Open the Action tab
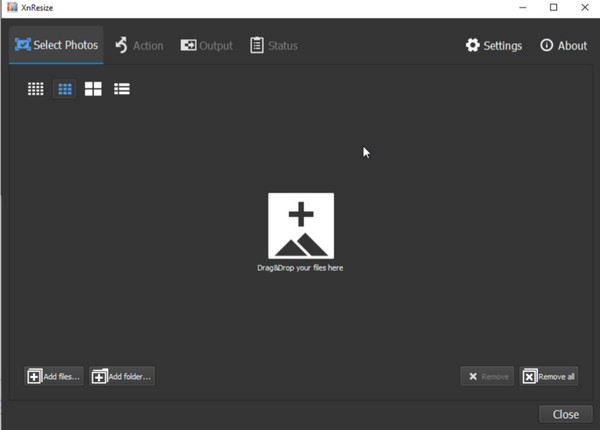The height and width of the screenshot is (430, 600). click(138, 45)
